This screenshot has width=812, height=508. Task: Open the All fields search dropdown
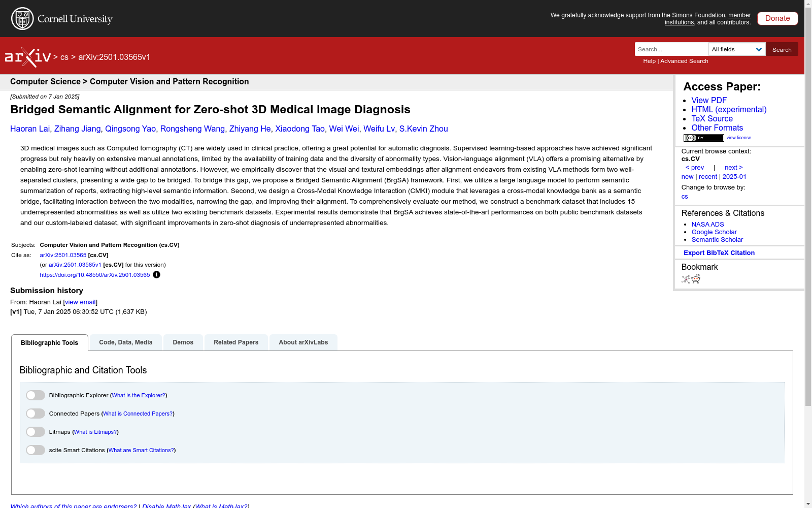click(x=736, y=49)
